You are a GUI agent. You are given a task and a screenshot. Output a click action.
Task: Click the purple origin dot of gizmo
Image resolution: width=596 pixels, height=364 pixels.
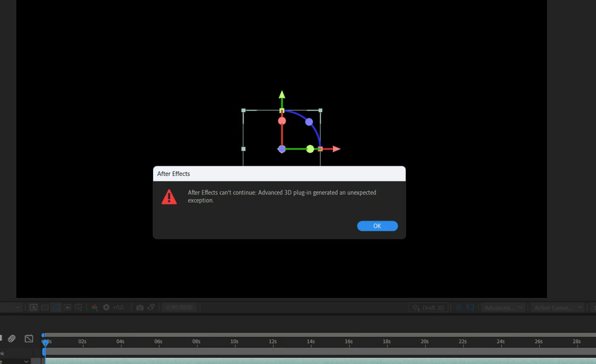[x=282, y=149]
